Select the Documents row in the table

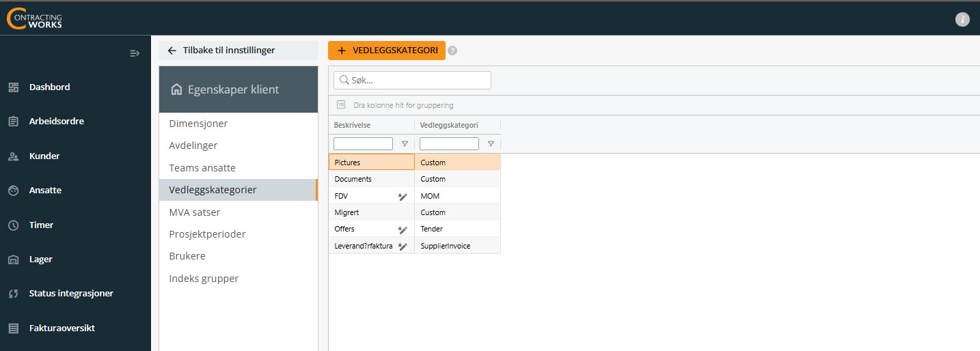[x=414, y=179]
